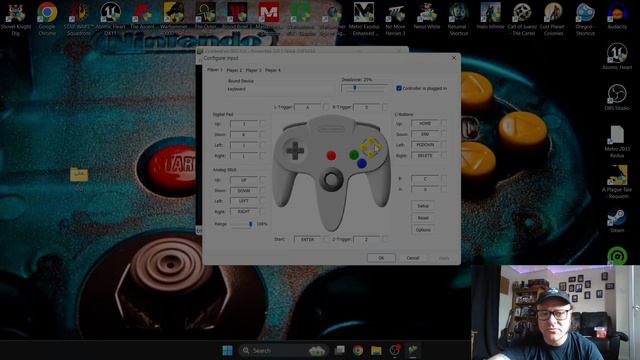Open the Lost Planet Colonies desktop icon
Screen dimensions: 640x360
[x=553, y=18]
